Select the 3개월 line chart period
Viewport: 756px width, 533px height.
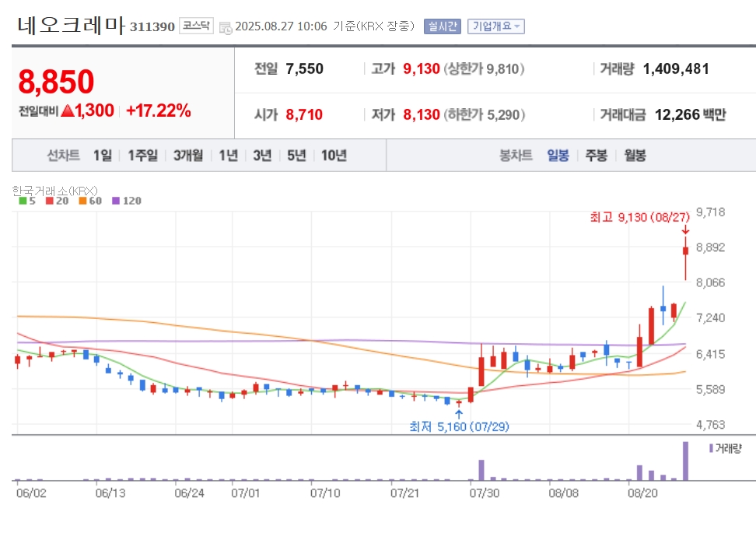188,156
